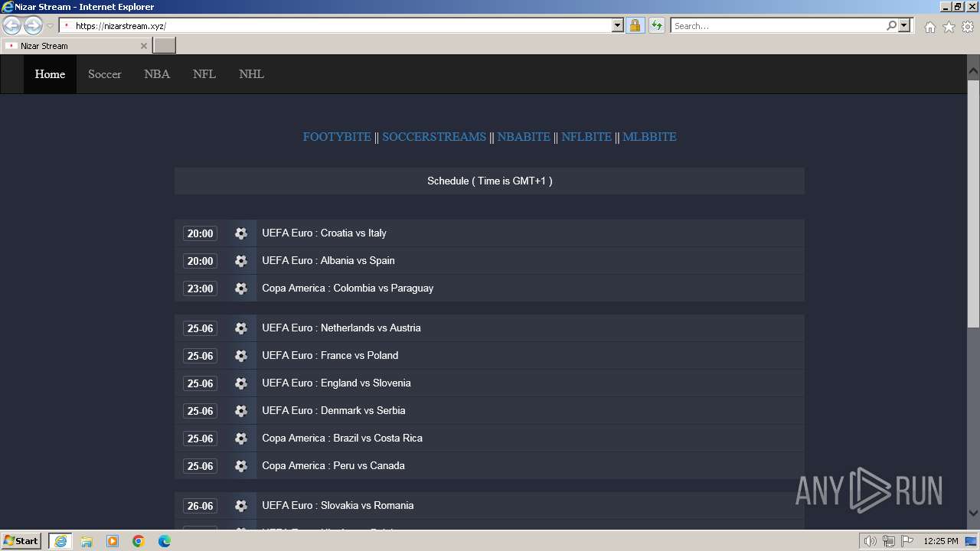Click the Action Center flag tray icon
The width and height of the screenshot is (980, 551).
pos(907,541)
